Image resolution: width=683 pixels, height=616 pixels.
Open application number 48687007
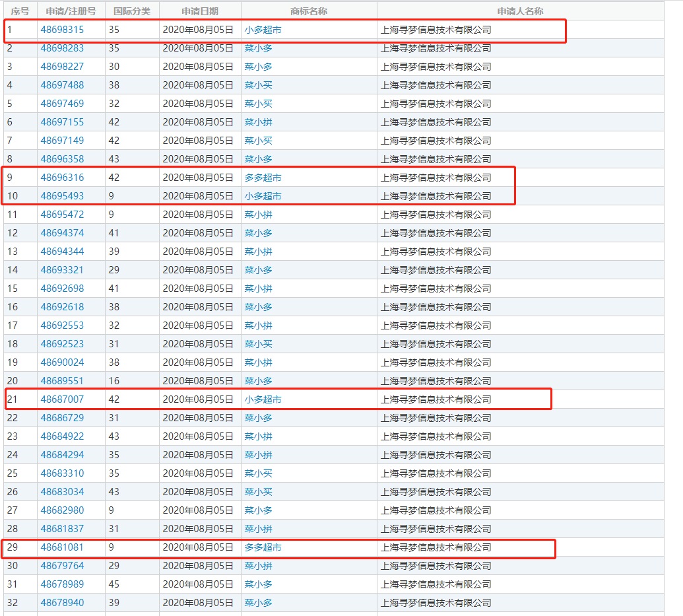click(62, 399)
